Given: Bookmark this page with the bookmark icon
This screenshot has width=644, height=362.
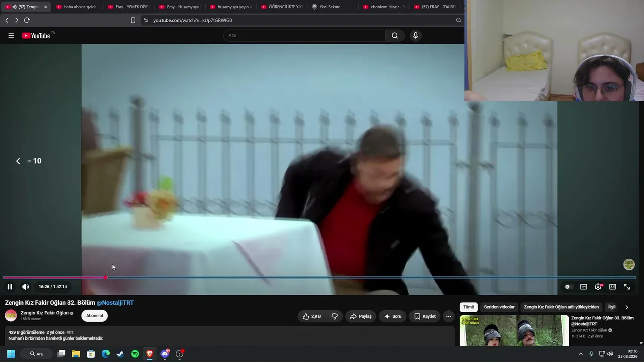Looking at the screenshot, I should (x=133, y=20).
